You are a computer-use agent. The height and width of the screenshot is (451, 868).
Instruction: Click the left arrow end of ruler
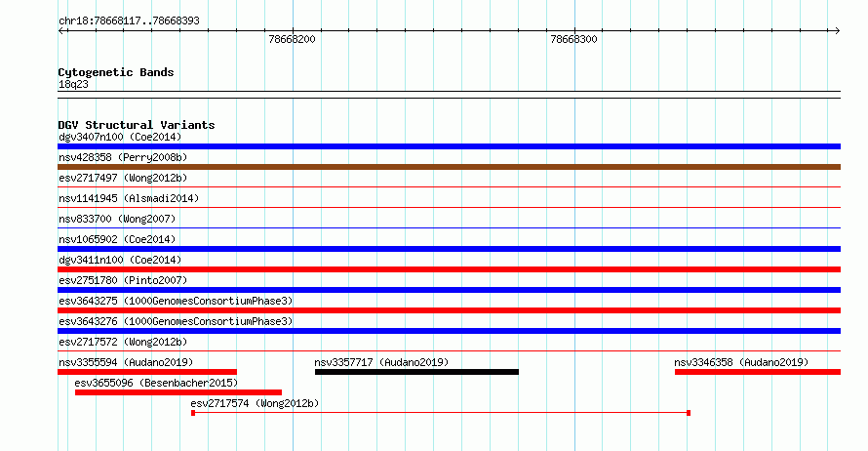(x=61, y=31)
